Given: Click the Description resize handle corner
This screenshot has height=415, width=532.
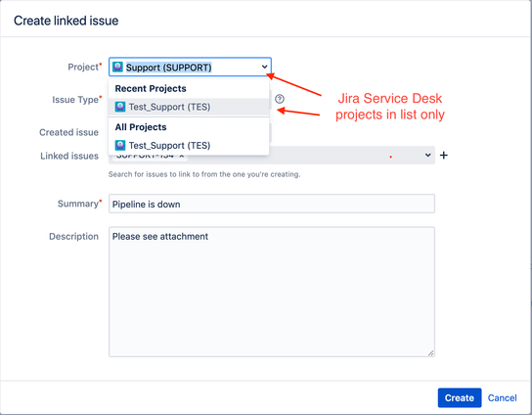Looking at the screenshot, I should (x=431, y=353).
